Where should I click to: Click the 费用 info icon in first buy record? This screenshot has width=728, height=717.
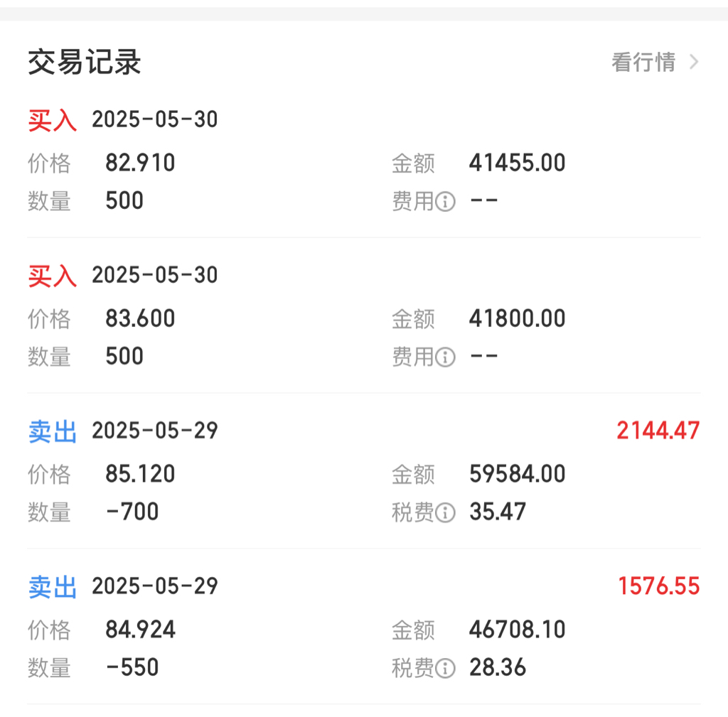click(x=445, y=201)
